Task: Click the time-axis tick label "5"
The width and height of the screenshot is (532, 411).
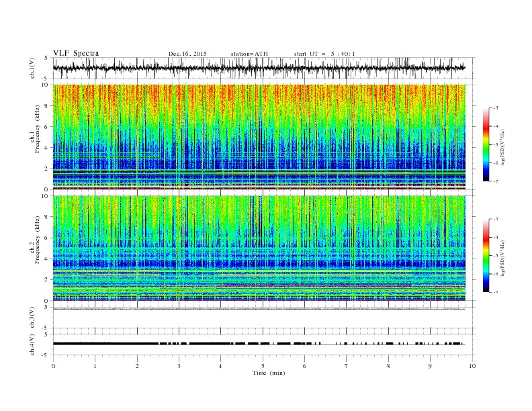Action: (x=263, y=366)
